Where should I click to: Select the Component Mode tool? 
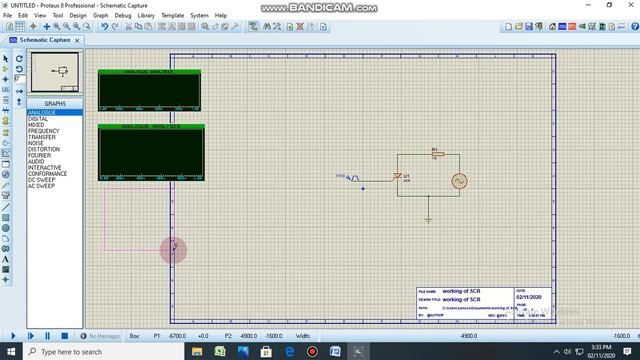coord(5,69)
